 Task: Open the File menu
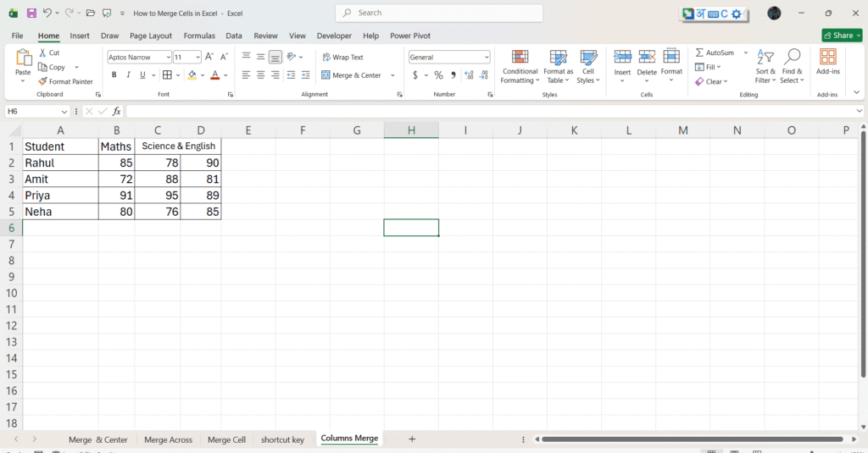17,36
